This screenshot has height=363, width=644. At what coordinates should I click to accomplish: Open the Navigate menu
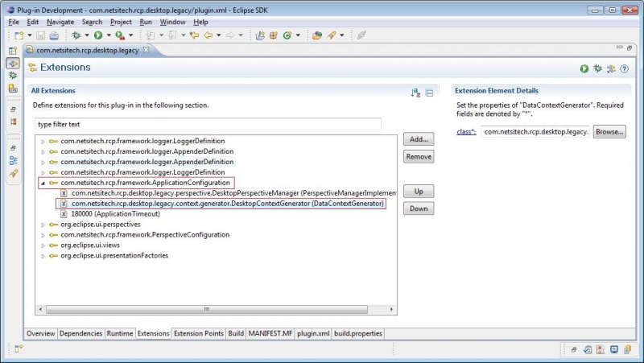60,22
